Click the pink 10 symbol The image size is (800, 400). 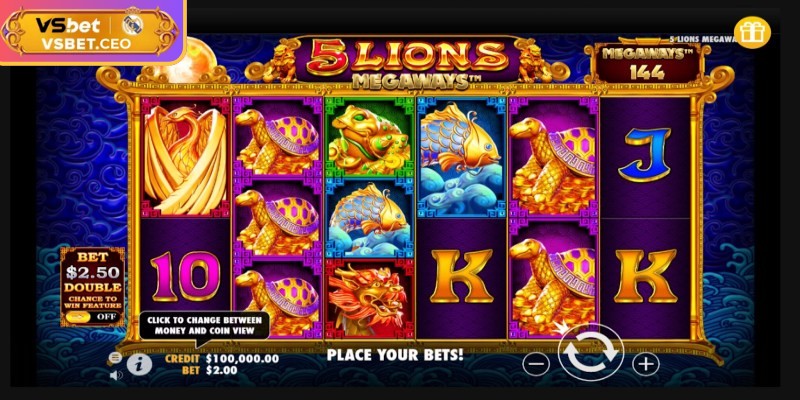[185, 276]
